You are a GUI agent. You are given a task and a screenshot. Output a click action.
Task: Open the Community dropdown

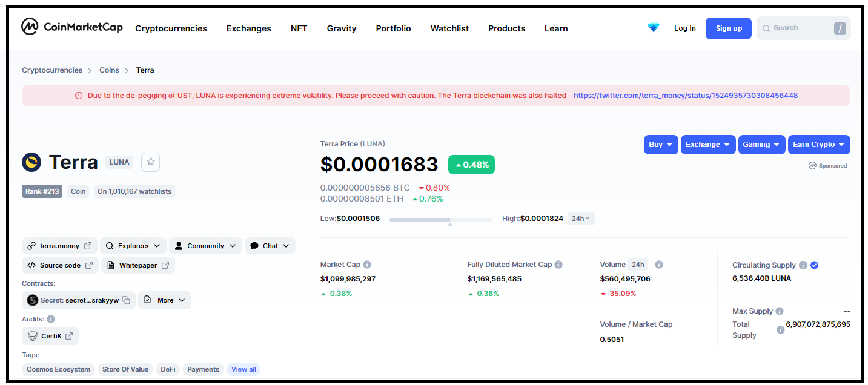pos(206,246)
